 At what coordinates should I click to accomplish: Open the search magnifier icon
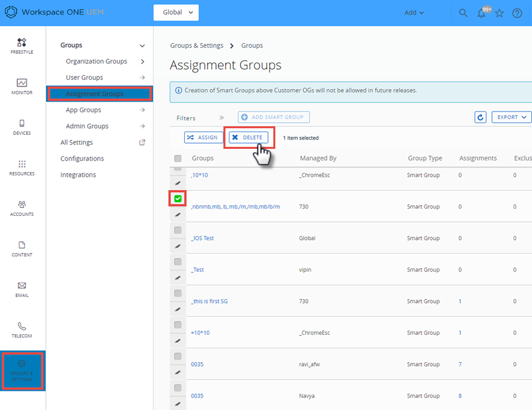click(x=463, y=13)
